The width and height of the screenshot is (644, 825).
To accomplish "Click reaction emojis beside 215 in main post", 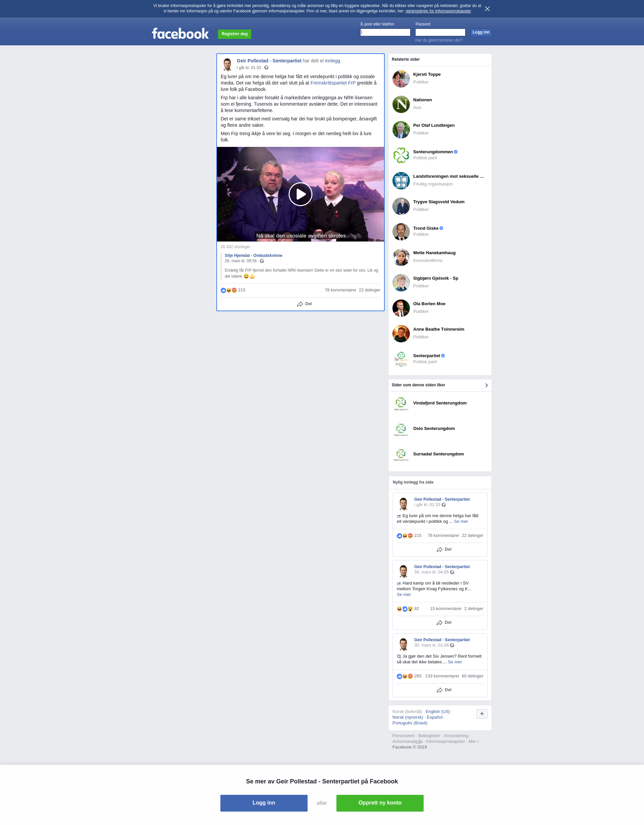I will [x=229, y=290].
